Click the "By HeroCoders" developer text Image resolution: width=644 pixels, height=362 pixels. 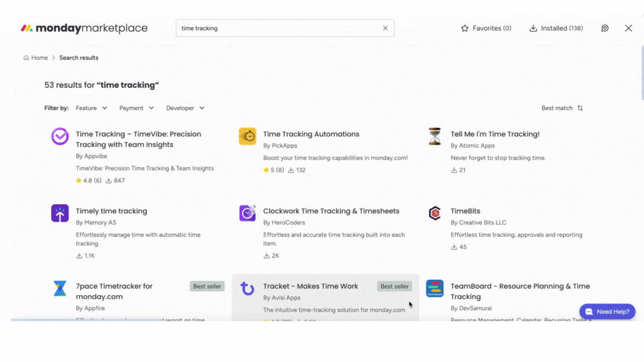coord(284,222)
